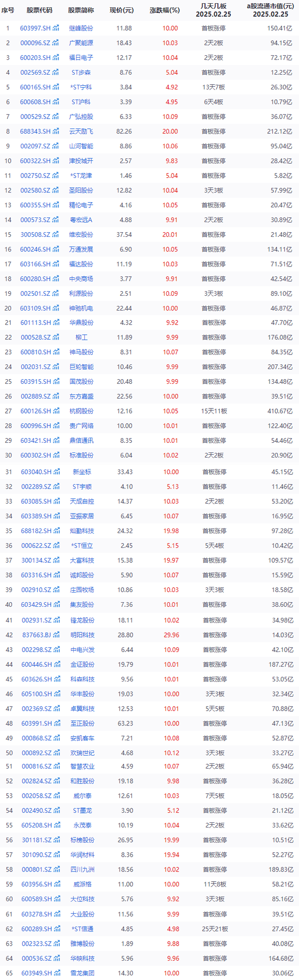
Task: Open chart icon next to 603949.SH
Action: (57, 973)
